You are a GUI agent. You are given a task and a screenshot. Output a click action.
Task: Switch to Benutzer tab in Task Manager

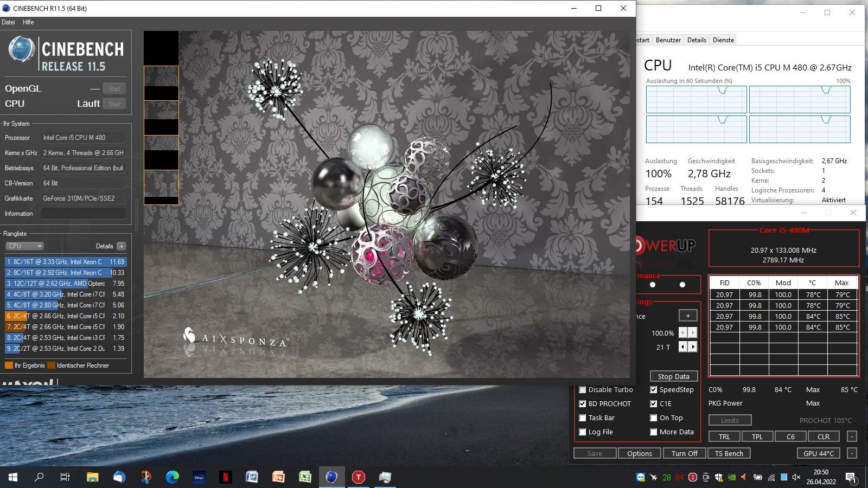click(668, 40)
